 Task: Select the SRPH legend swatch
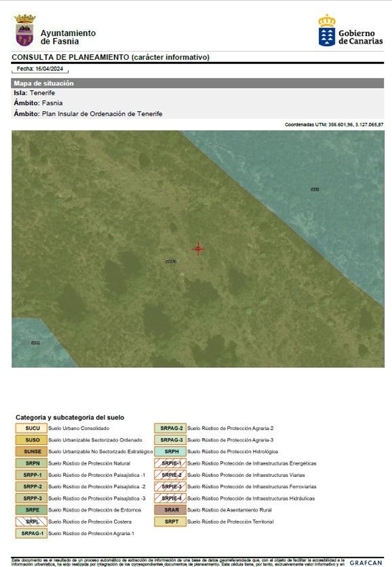point(170,451)
